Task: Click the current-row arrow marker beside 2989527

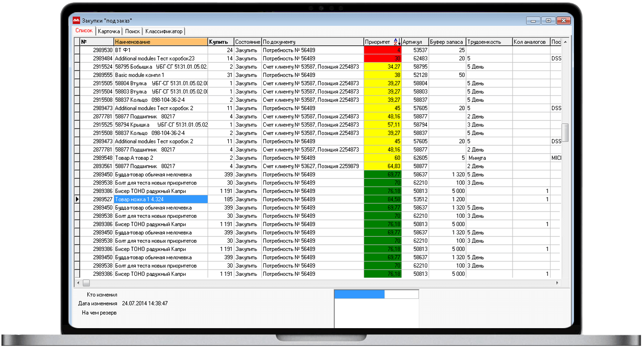Action: (x=77, y=199)
